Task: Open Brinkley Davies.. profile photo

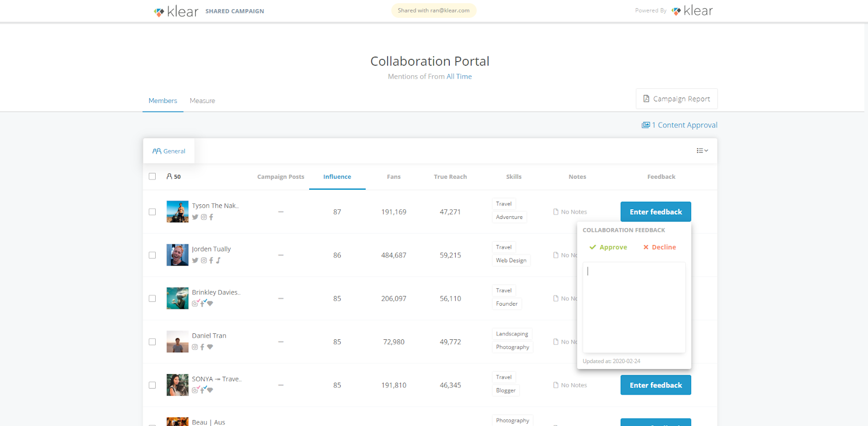Action: [x=177, y=299]
